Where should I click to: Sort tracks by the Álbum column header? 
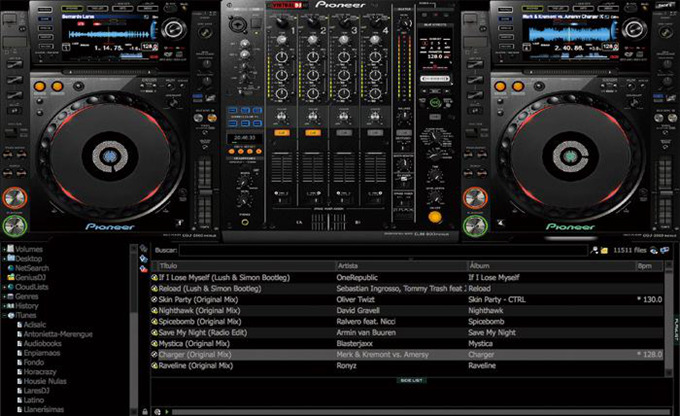click(x=551, y=266)
